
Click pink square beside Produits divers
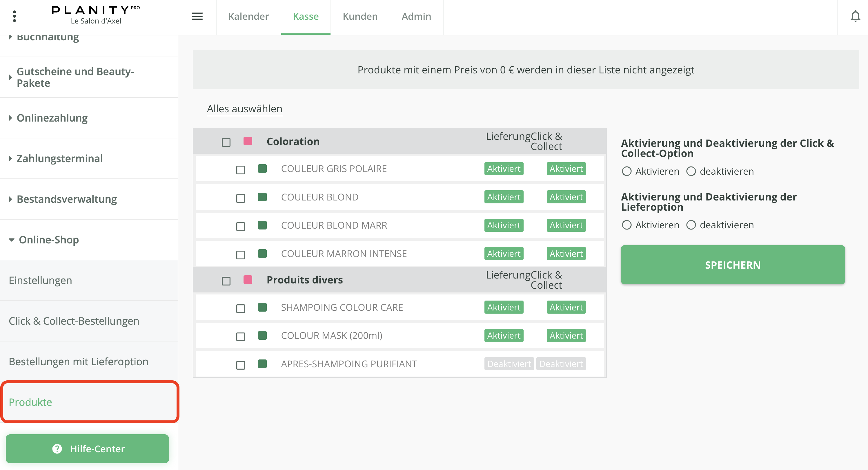pos(248,280)
